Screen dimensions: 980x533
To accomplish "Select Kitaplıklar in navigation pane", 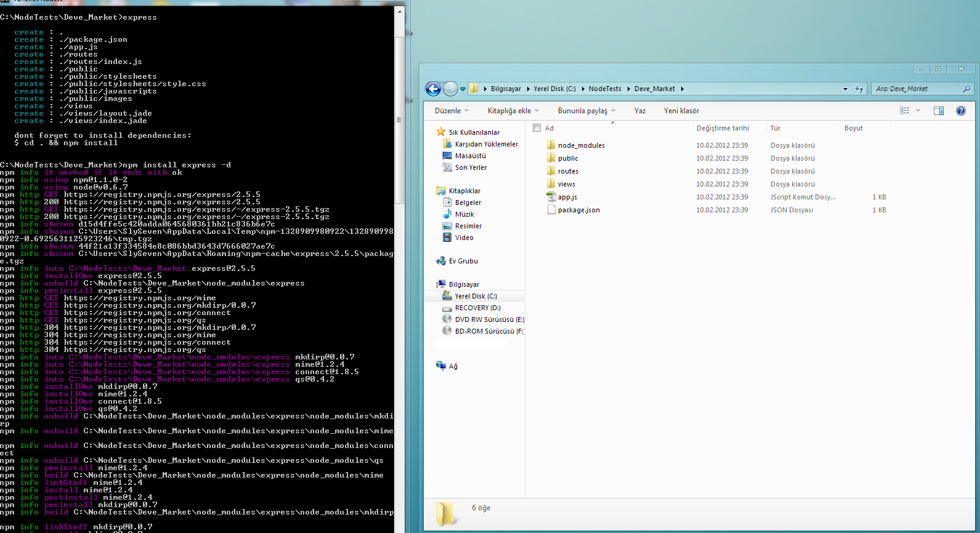I will tap(464, 191).
